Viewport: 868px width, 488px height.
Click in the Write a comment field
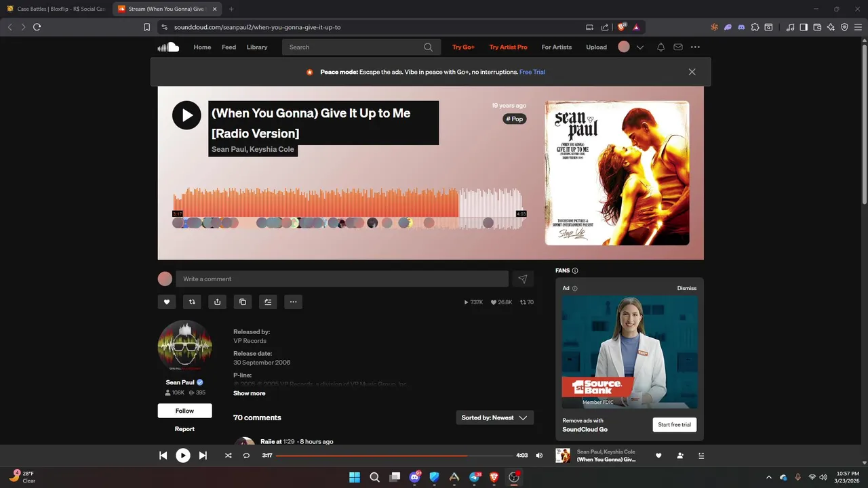click(x=342, y=279)
